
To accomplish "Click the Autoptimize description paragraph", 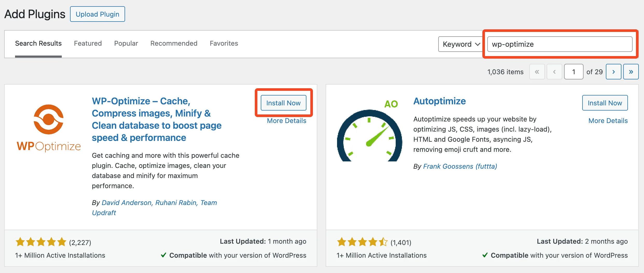I will coord(482,134).
